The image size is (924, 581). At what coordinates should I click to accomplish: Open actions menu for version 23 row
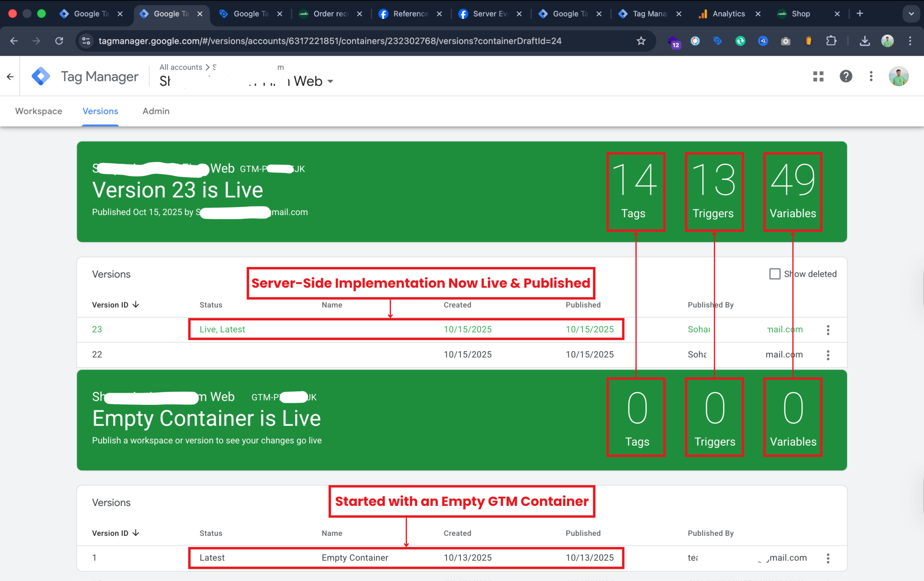pos(828,330)
